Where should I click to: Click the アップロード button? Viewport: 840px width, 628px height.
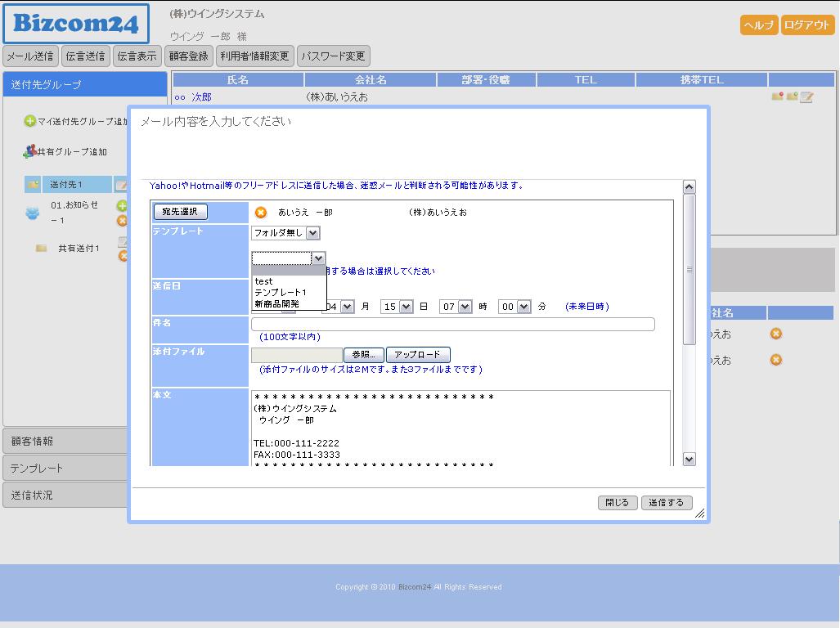pyautogui.click(x=418, y=355)
